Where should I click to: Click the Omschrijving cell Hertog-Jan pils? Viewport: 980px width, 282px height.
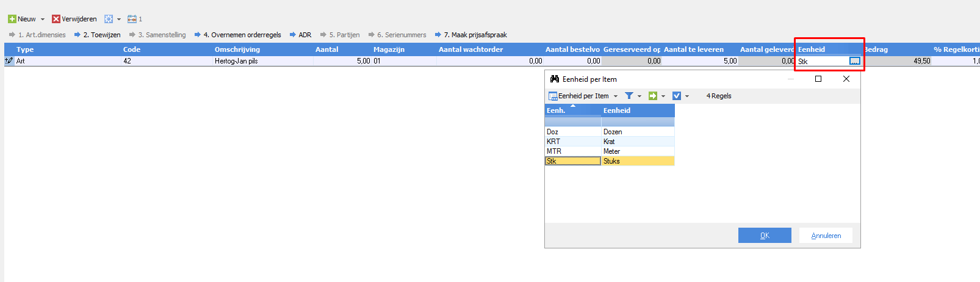click(x=262, y=61)
